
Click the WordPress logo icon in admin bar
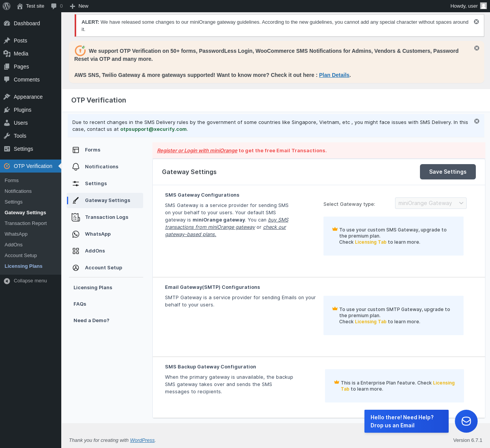tap(7, 6)
